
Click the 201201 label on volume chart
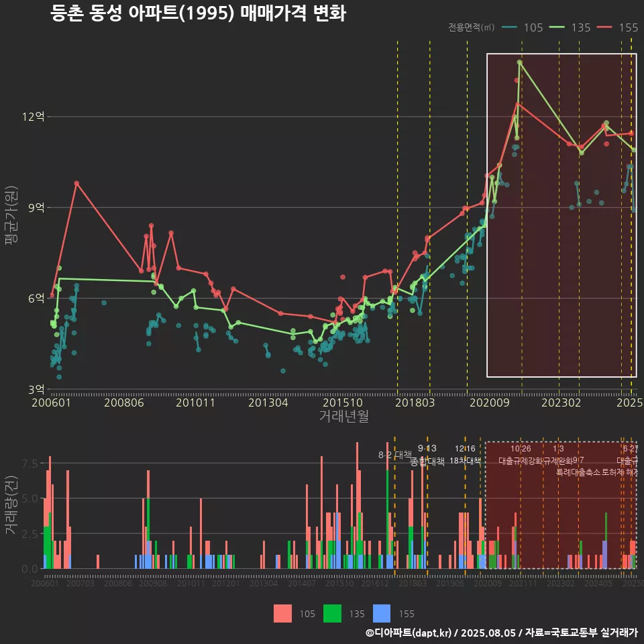[226, 583]
